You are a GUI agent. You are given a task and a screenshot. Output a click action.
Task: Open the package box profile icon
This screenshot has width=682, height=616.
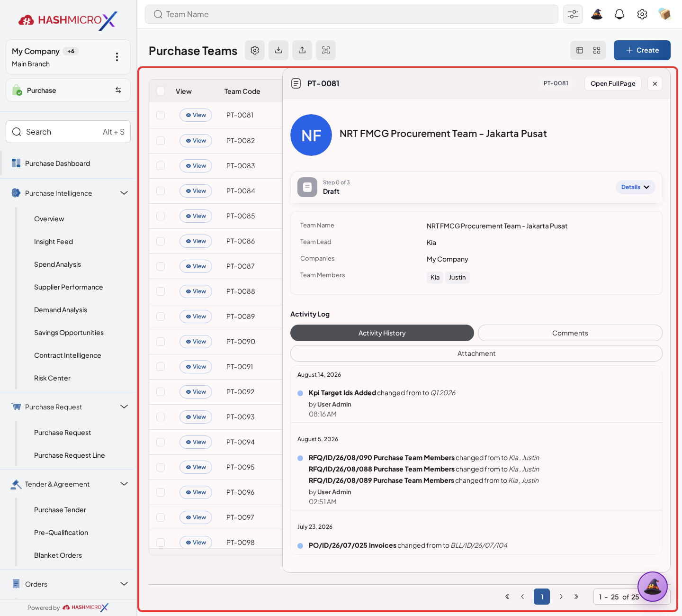(665, 14)
